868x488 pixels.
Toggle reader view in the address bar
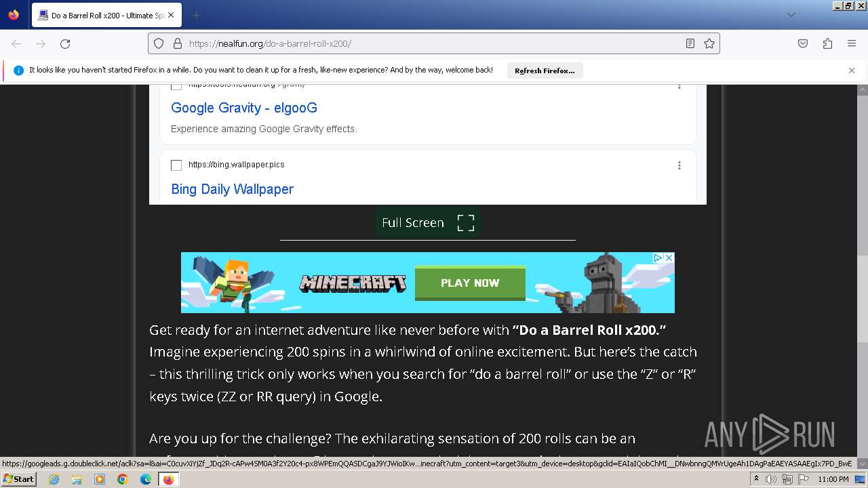click(690, 43)
